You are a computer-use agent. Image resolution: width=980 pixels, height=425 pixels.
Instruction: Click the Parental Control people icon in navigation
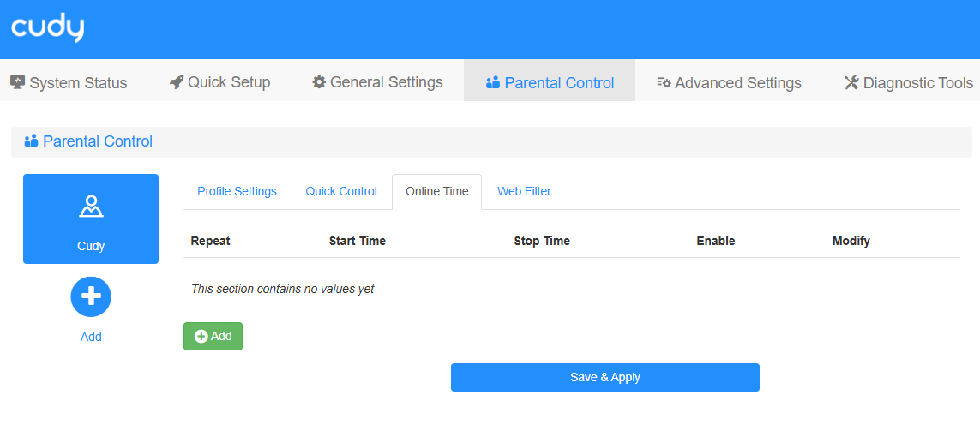(493, 83)
